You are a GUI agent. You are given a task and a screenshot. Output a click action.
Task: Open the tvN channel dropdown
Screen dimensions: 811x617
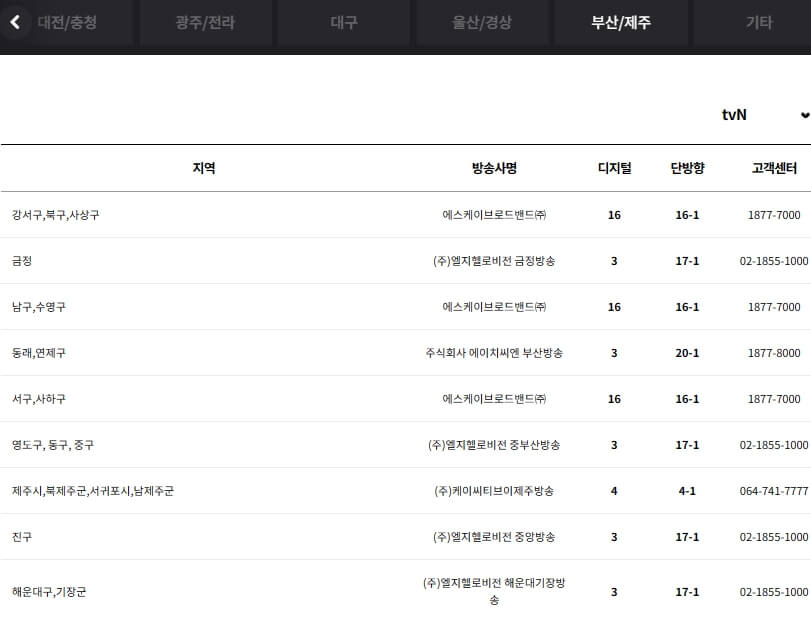[765, 115]
